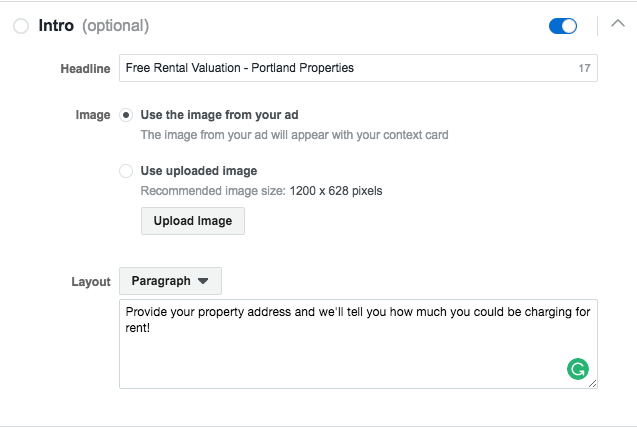Open the Paragraph layout dropdown
The height and width of the screenshot is (427, 637).
click(170, 281)
